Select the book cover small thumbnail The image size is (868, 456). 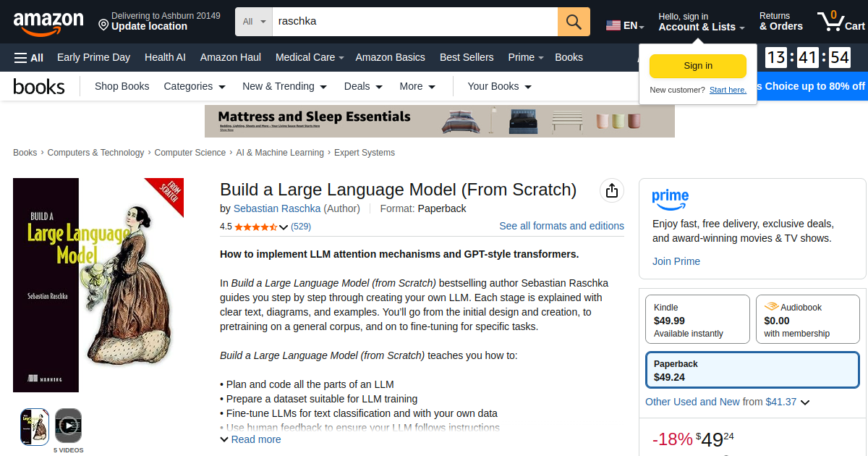coord(35,426)
